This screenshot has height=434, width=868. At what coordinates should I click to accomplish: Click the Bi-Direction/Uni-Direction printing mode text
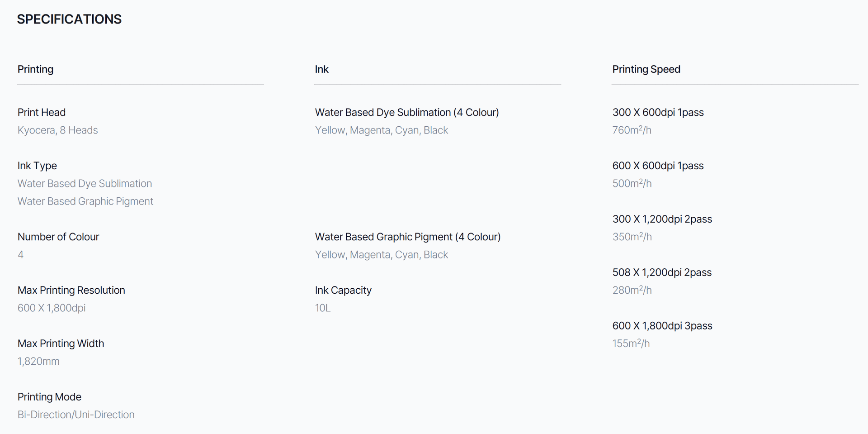(x=76, y=415)
